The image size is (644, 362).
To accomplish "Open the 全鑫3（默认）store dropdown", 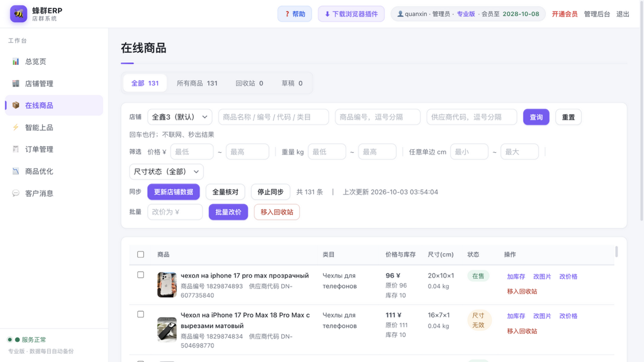I will pos(180,117).
